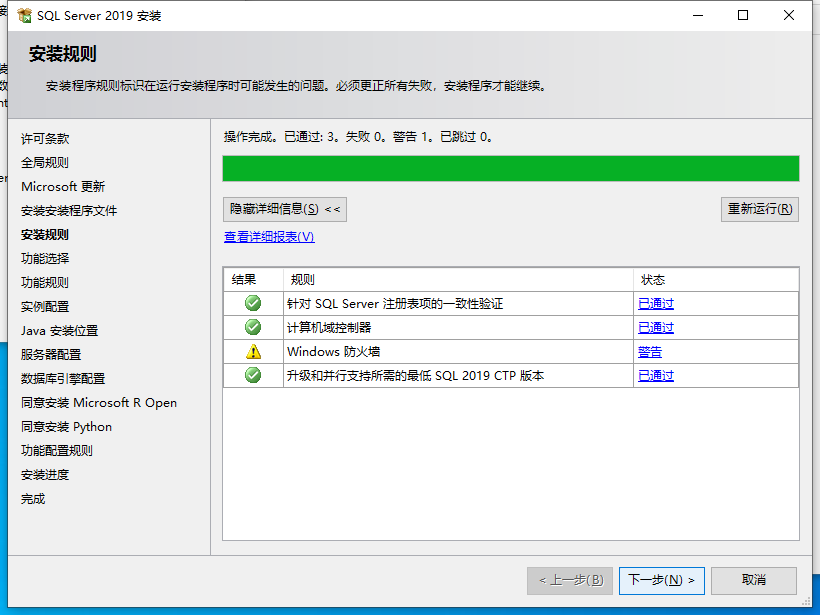The image size is (820, 615).
Task: Click the disabled 上一步 button
Action: coord(570,580)
